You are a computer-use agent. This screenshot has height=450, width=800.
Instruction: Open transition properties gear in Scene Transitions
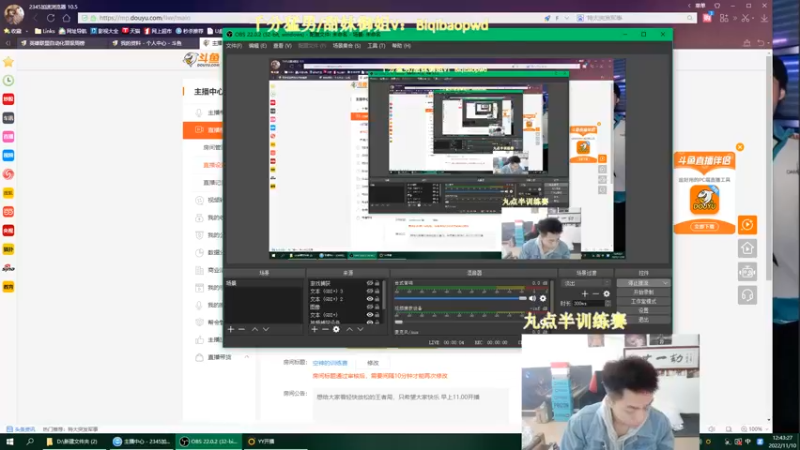tap(606, 294)
